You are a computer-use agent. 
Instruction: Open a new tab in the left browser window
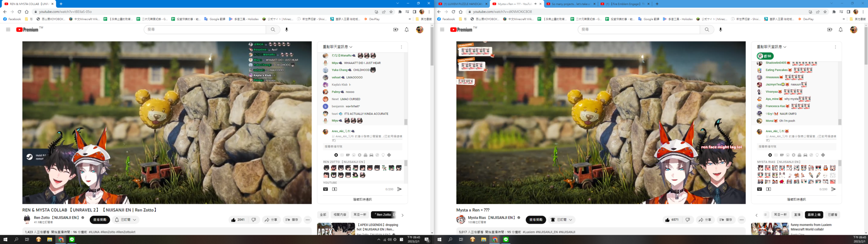61,4
